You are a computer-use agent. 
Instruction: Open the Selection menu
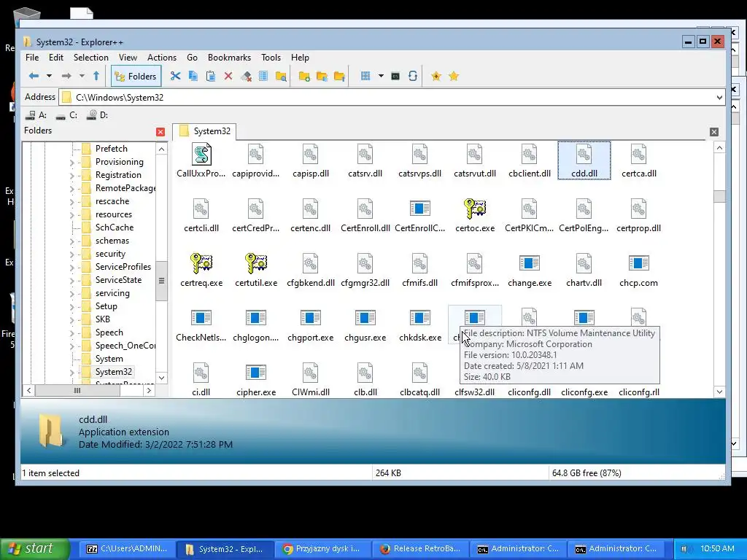pyautogui.click(x=91, y=58)
